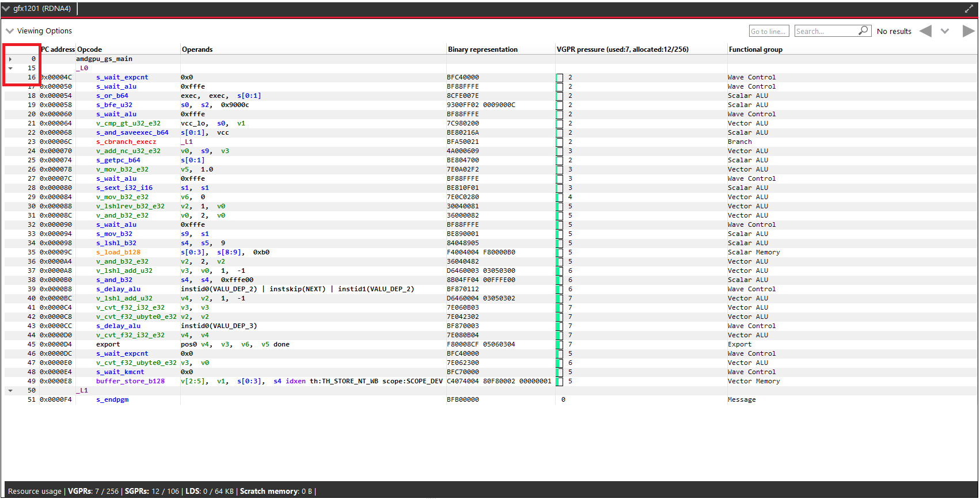
Task: Open search options chevron next to results
Action: [x=945, y=31]
